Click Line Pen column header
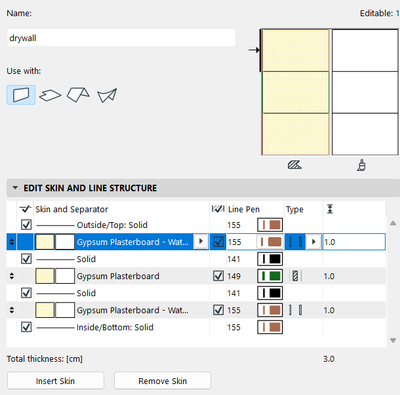400x395 pixels. 244,209
